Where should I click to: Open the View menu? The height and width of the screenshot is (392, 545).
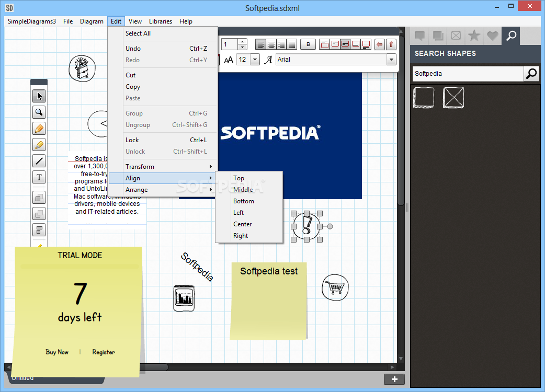coord(135,21)
